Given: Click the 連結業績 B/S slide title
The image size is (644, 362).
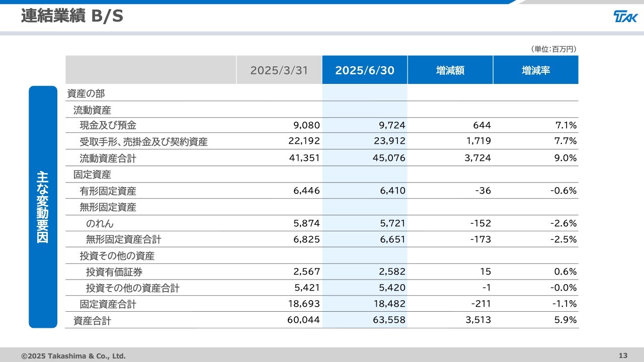Looking at the screenshot, I should (72, 17).
